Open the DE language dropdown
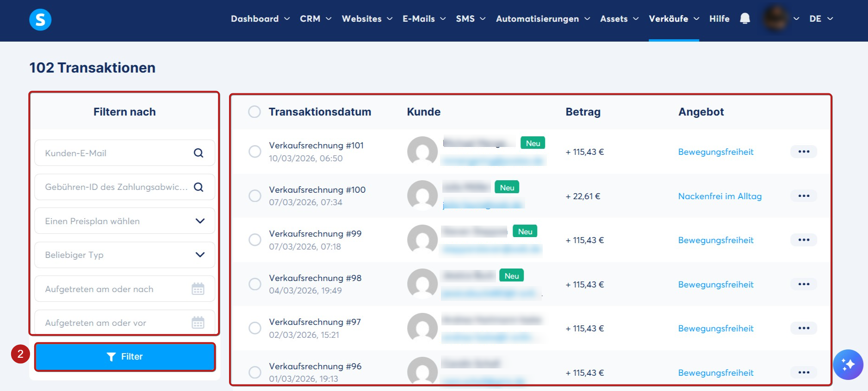 pos(821,18)
